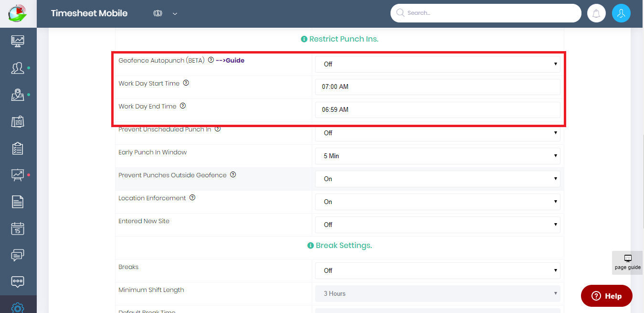Open the dashboard monitor icon in sidebar

click(x=18, y=41)
